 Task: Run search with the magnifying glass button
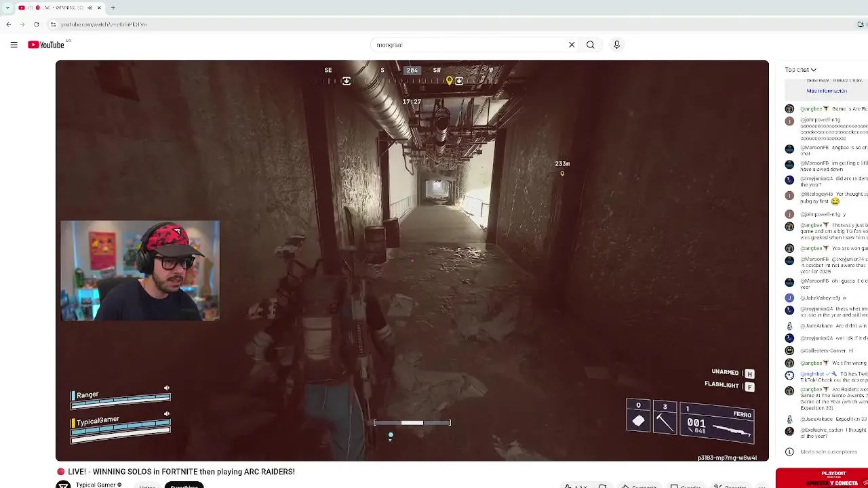[x=591, y=45]
